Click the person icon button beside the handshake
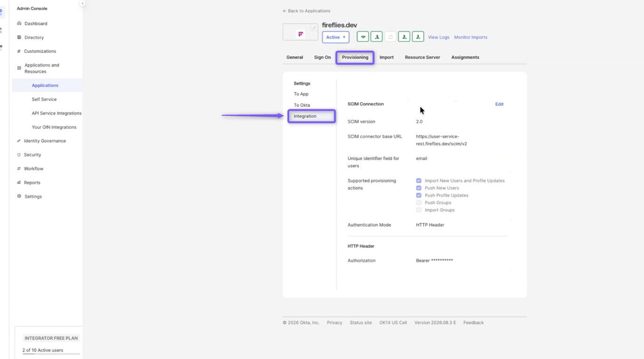This screenshot has height=359, width=644. 377,37
